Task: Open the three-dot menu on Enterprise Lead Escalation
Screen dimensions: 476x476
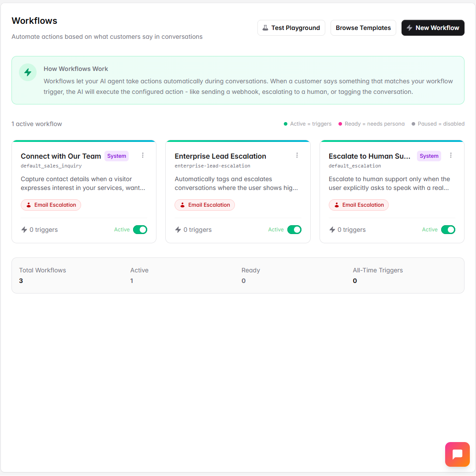Action: (297, 155)
